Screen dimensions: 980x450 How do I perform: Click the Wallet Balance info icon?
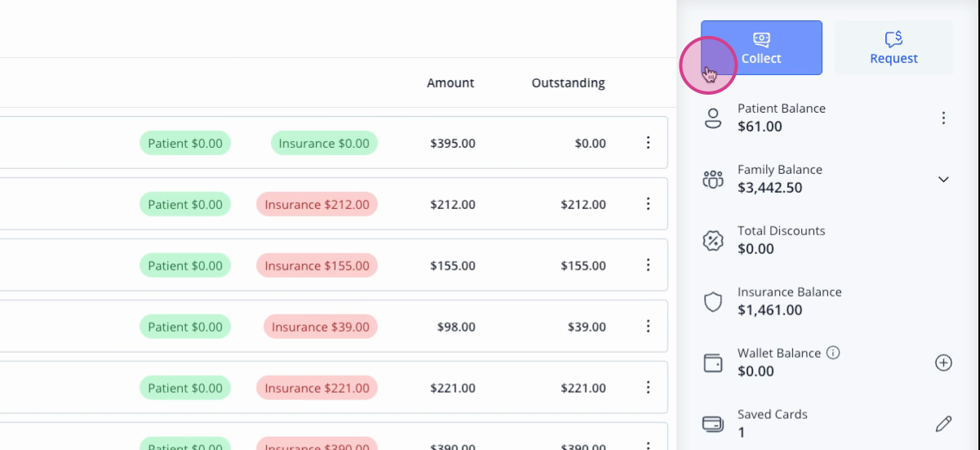pyautogui.click(x=833, y=353)
